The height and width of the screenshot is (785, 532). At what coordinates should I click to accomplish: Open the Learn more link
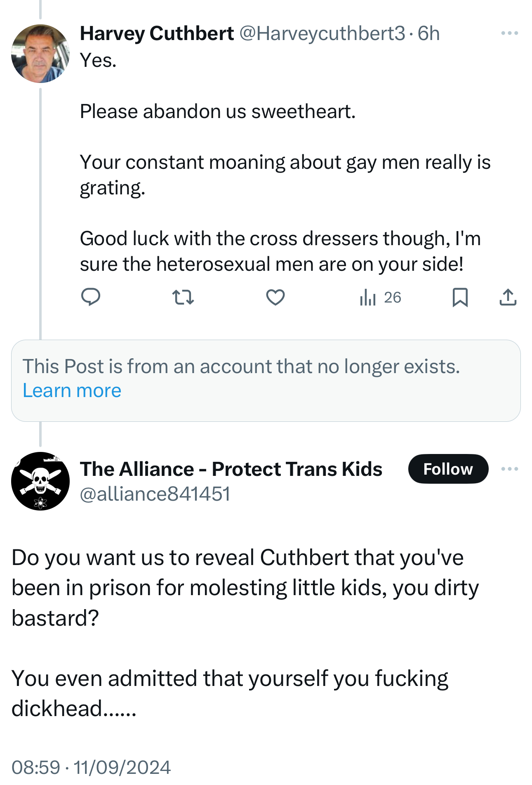[x=72, y=390]
